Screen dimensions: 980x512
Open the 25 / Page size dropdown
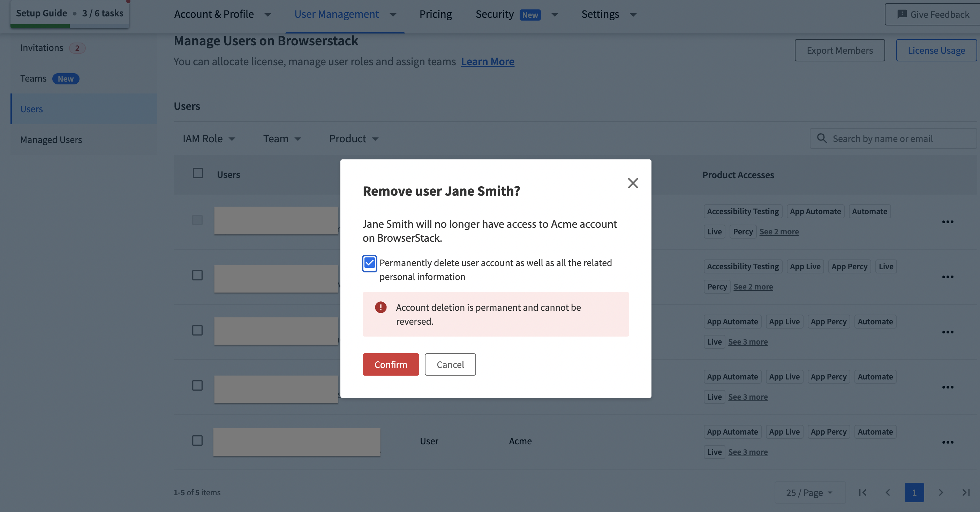click(809, 492)
